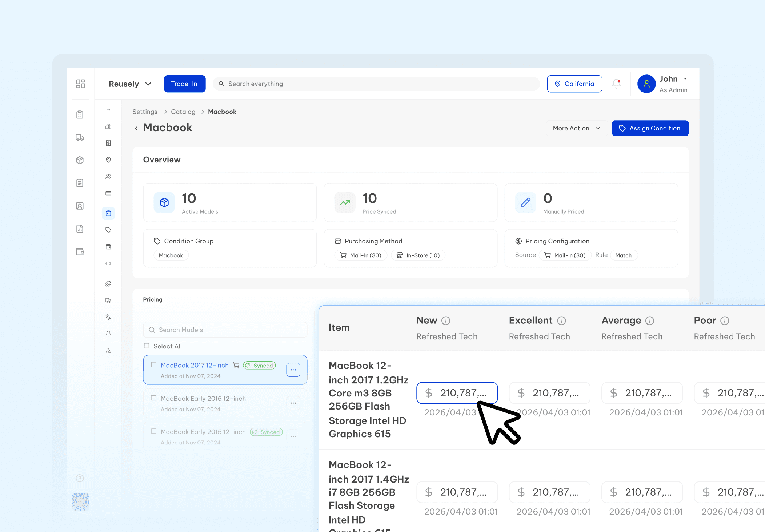Screen dimensions: 765x532
Task: Click the translation language icon in sidebar
Action: tap(108, 317)
